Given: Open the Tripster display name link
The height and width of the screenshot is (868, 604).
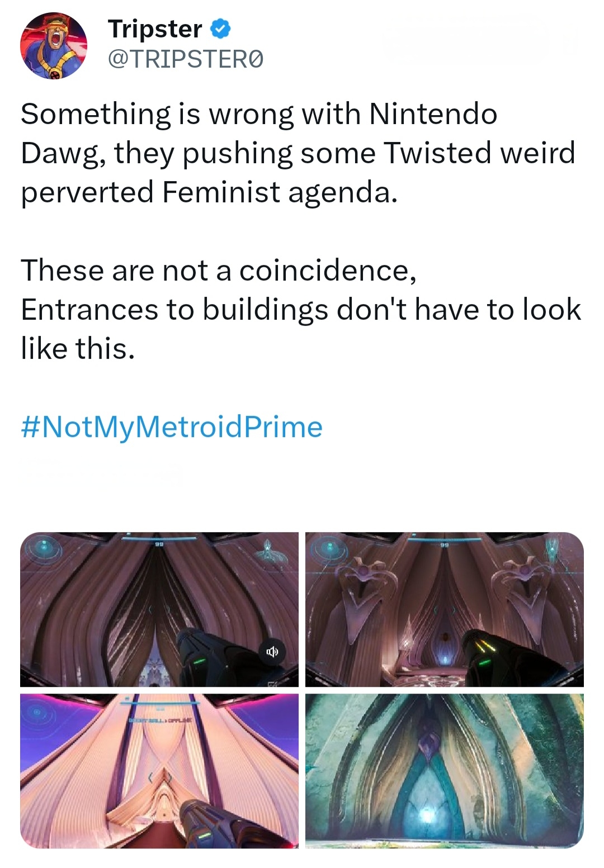Looking at the screenshot, I should [155, 29].
